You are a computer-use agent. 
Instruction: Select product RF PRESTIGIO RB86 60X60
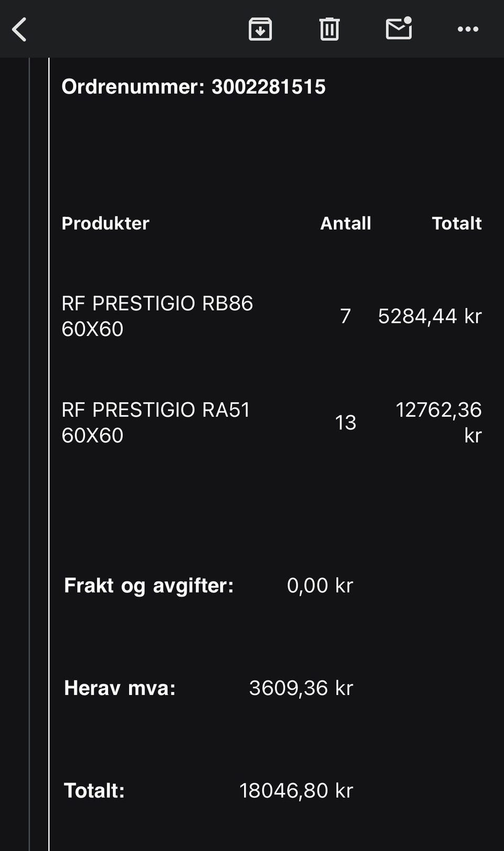(157, 316)
